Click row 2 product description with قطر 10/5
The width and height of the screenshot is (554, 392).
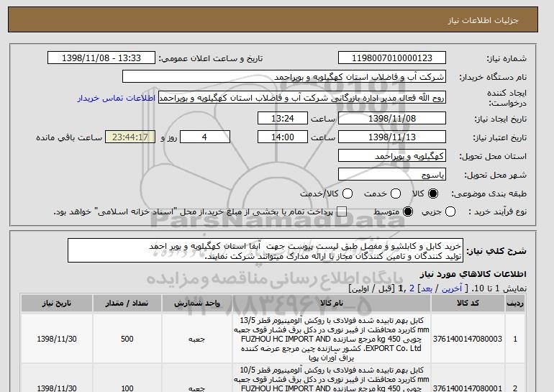click(332, 378)
